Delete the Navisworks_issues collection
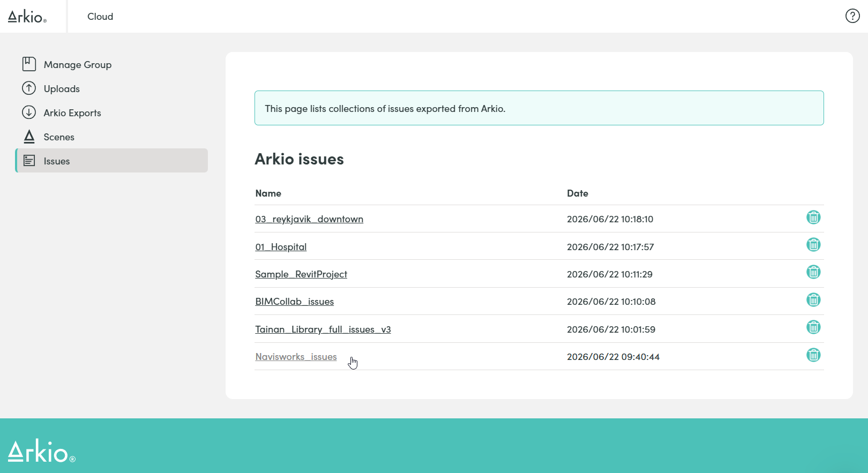Viewport: 868px width, 473px height. (x=813, y=355)
